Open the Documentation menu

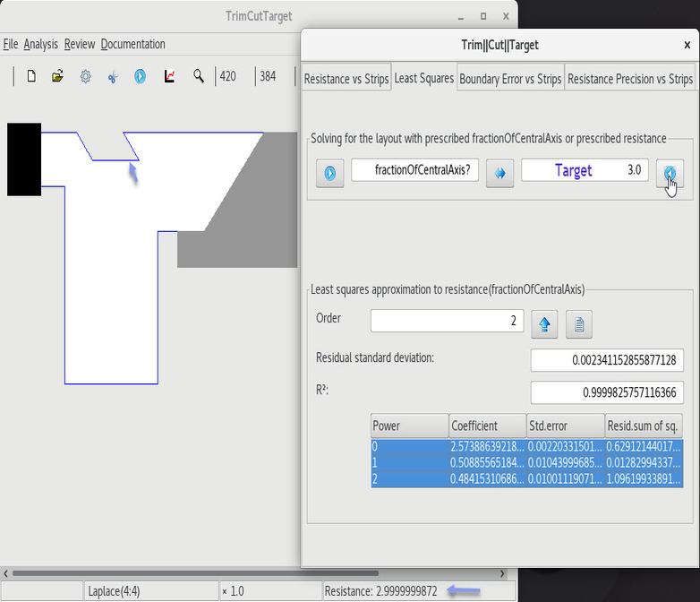click(132, 44)
